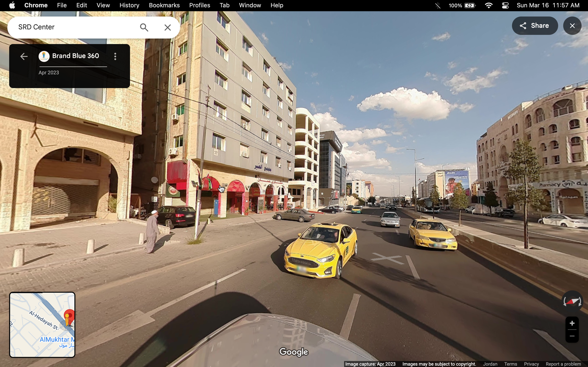The height and width of the screenshot is (367, 588).
Task: Open the Bookmarks menu
Action: 164,5
